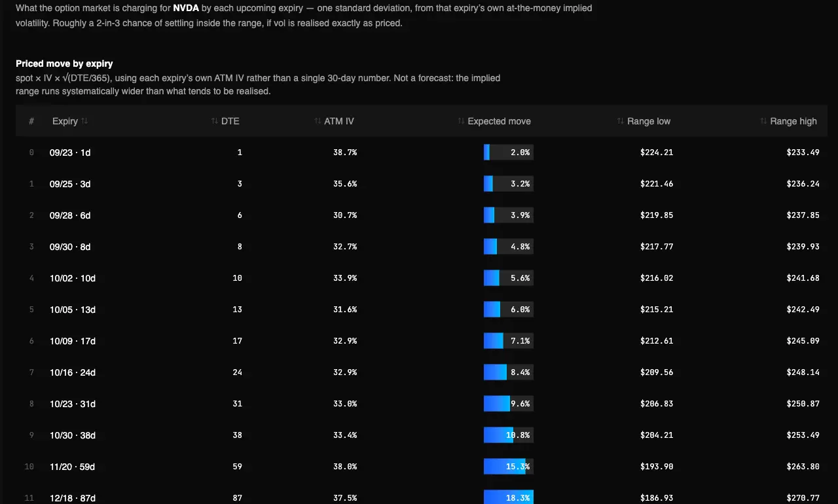Image resolution: width=838 pixels, height=504 pixels.
Task: Select the 10/02 · 10d expiry cell
Action: coord(73,278)
